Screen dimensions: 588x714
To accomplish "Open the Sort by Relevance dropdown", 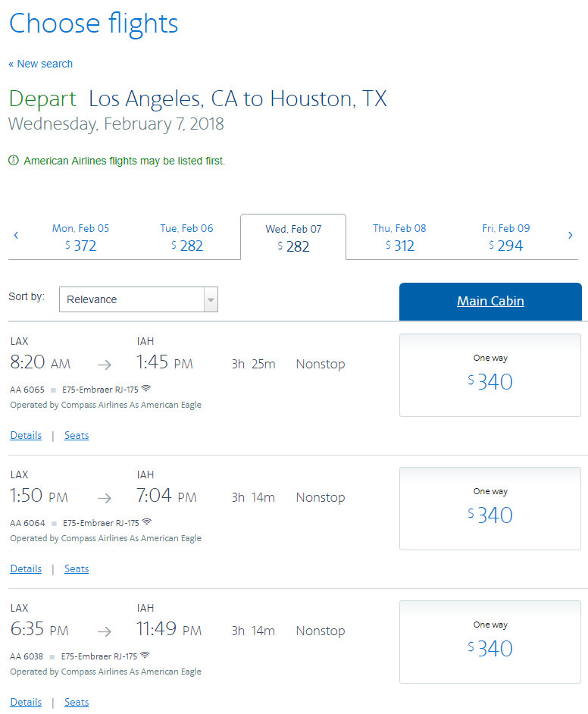I will 139,299.
